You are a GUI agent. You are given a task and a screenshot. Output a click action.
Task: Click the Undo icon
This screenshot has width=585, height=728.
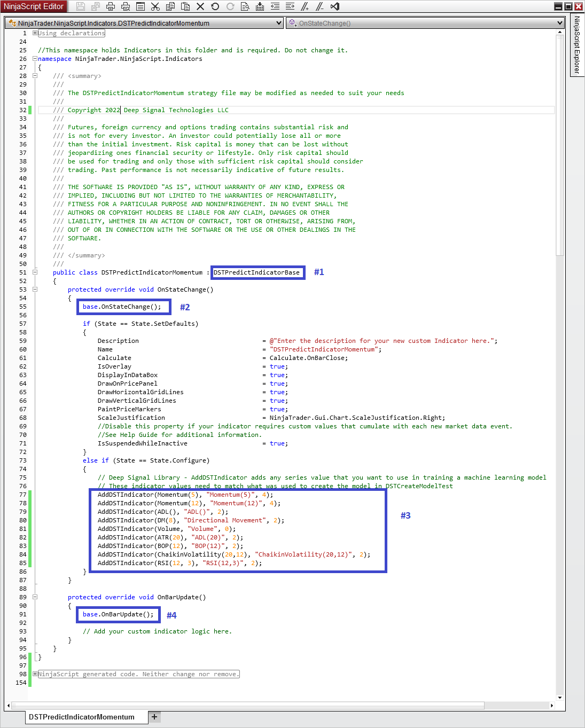[215, 6]
